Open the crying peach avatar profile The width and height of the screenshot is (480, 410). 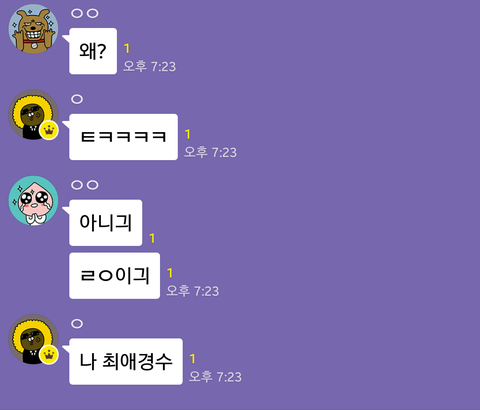[33, 201]
